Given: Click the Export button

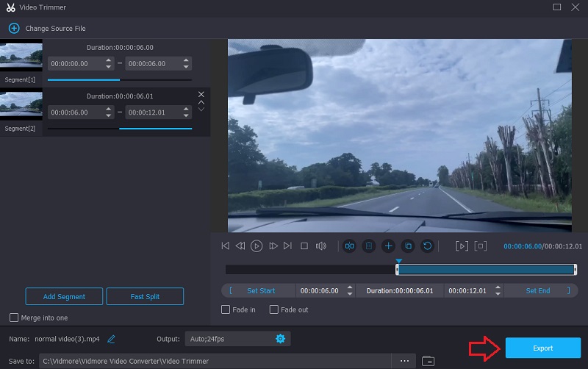Looking at the screenshot, I should pos(542,348).
